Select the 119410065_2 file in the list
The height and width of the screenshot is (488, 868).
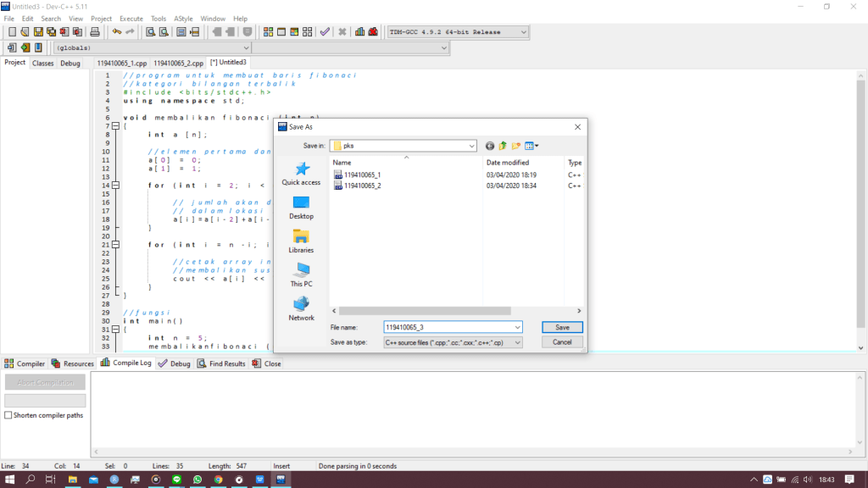(x=363, y=185)
